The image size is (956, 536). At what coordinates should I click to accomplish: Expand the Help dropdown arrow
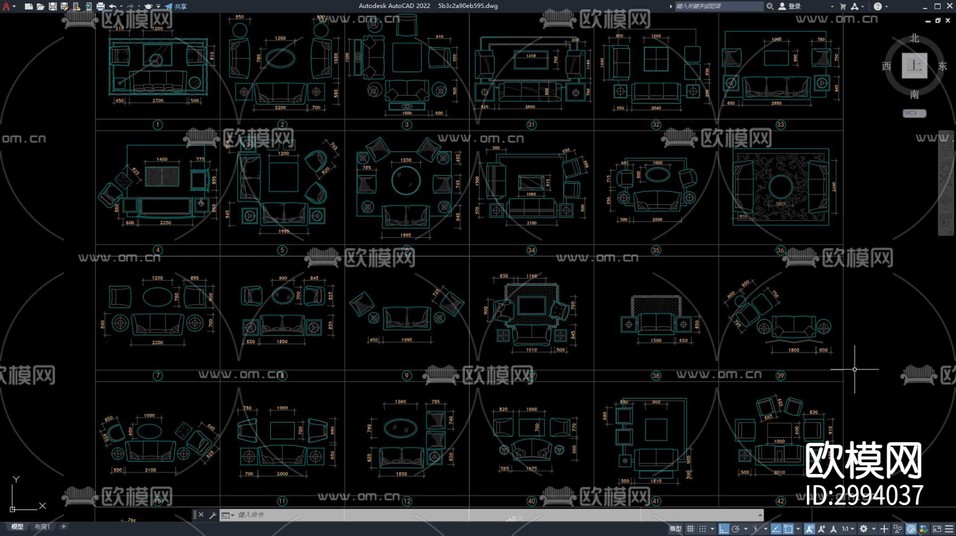[x=886, y=6]
